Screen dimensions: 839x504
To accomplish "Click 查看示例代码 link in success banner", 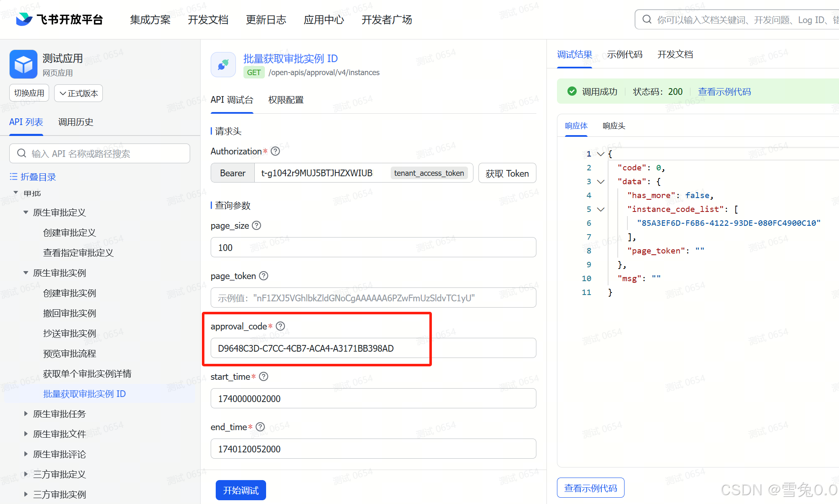I will click(x=724, y=91).
